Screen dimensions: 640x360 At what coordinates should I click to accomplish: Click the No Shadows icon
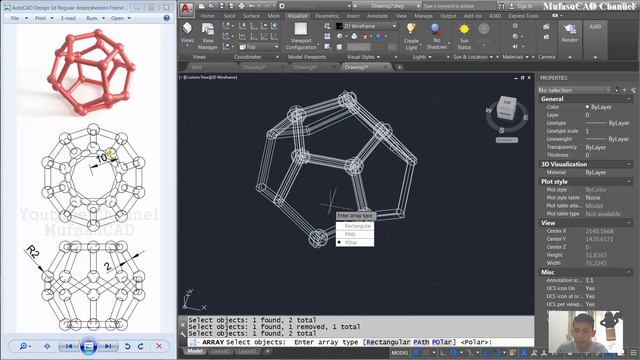point(436,29)
